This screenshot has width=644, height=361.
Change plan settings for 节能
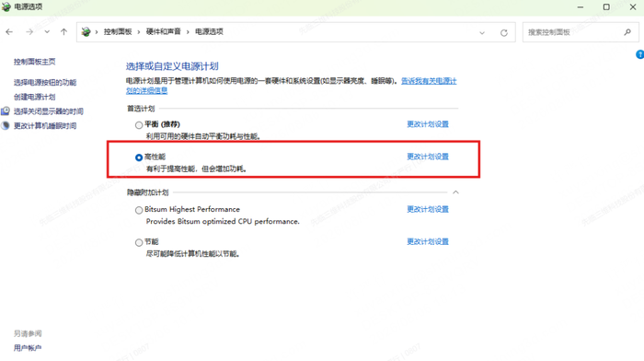tap(428, 242)
